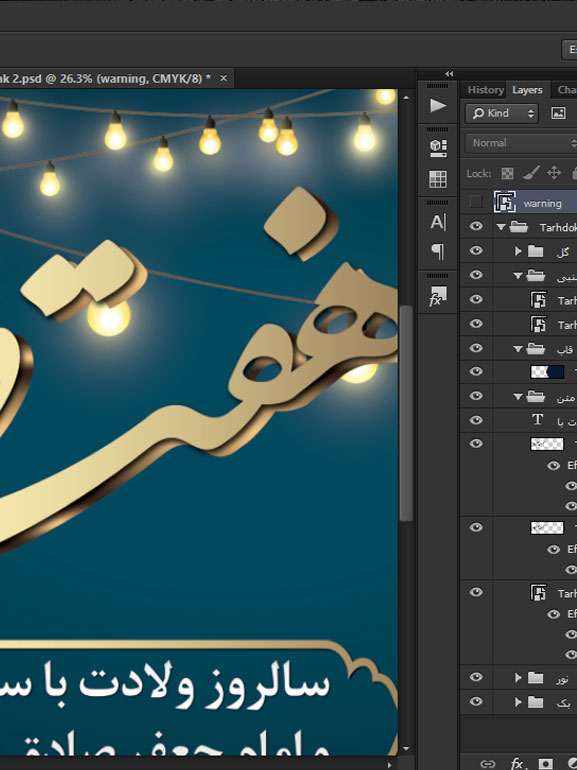Open the Actions panel play icon
577x770 pixels.
(x=438, y=106)
